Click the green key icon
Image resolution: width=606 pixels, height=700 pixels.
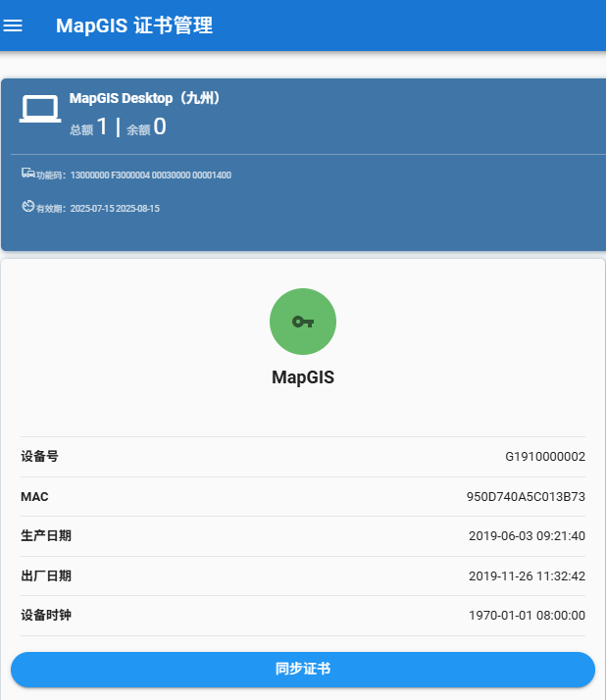point(303,322)
